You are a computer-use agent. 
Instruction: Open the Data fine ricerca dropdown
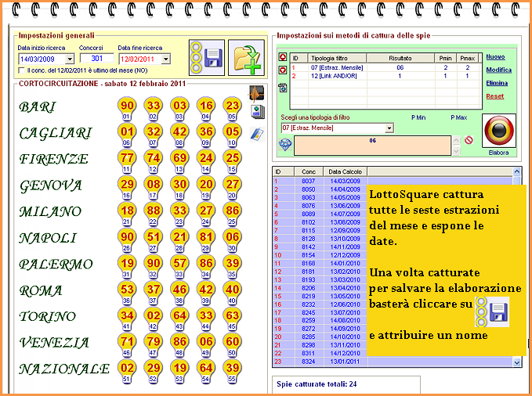click(165, 59)
